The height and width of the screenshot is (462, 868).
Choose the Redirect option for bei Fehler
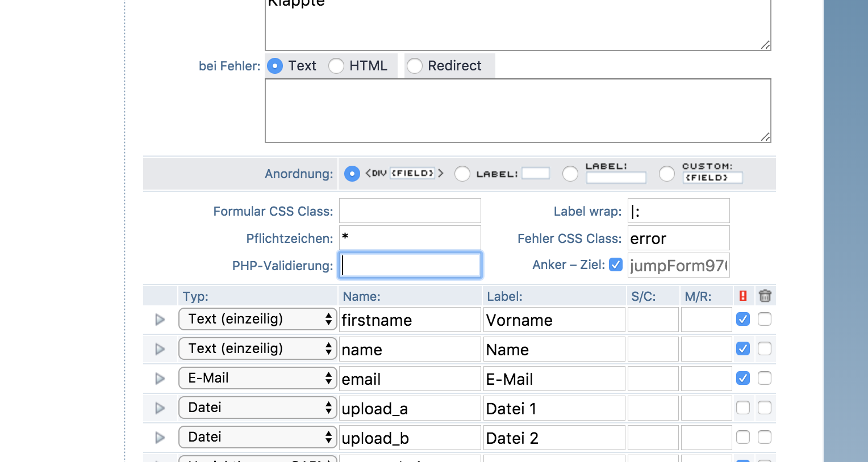pos(415,66)
